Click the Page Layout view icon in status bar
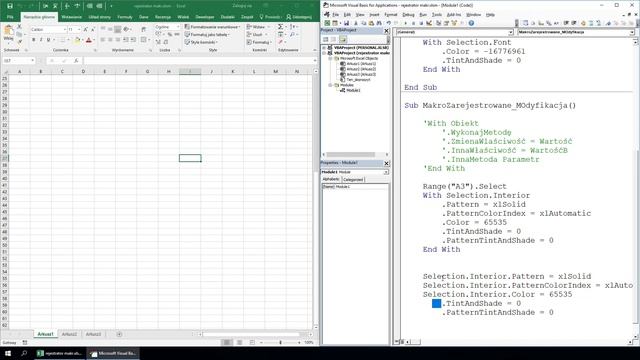This screenshot has height=360, width=640. (x=240, y=342)
